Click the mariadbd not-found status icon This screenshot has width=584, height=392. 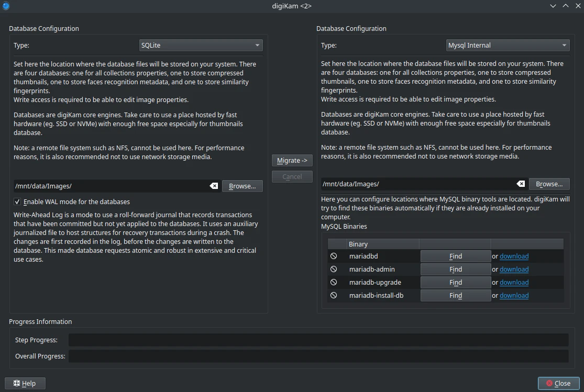coord(334,256)
